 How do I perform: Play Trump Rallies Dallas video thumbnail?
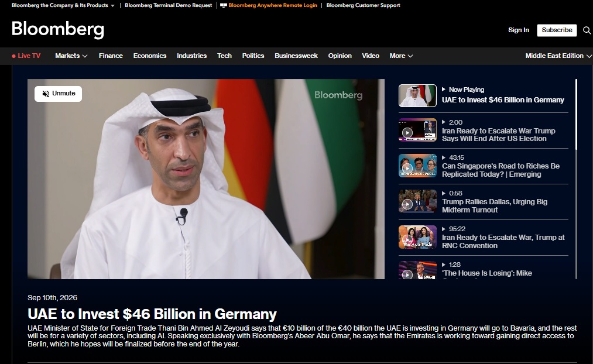tap(417, 201)
